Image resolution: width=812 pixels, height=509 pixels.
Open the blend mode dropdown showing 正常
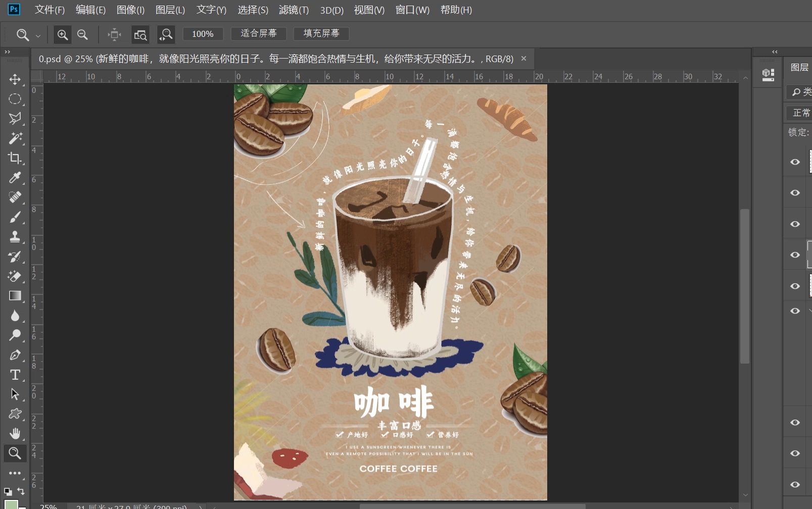point(800,113)
